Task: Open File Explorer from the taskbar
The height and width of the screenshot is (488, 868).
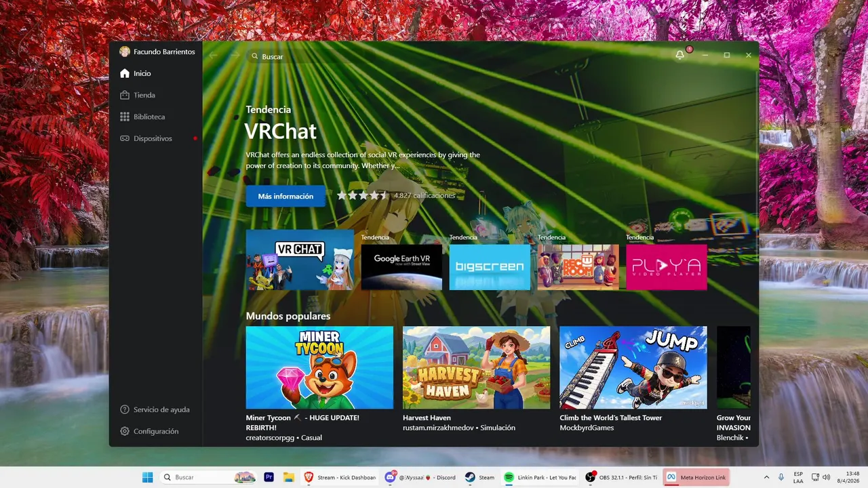Action: click(x=288, y=477)
